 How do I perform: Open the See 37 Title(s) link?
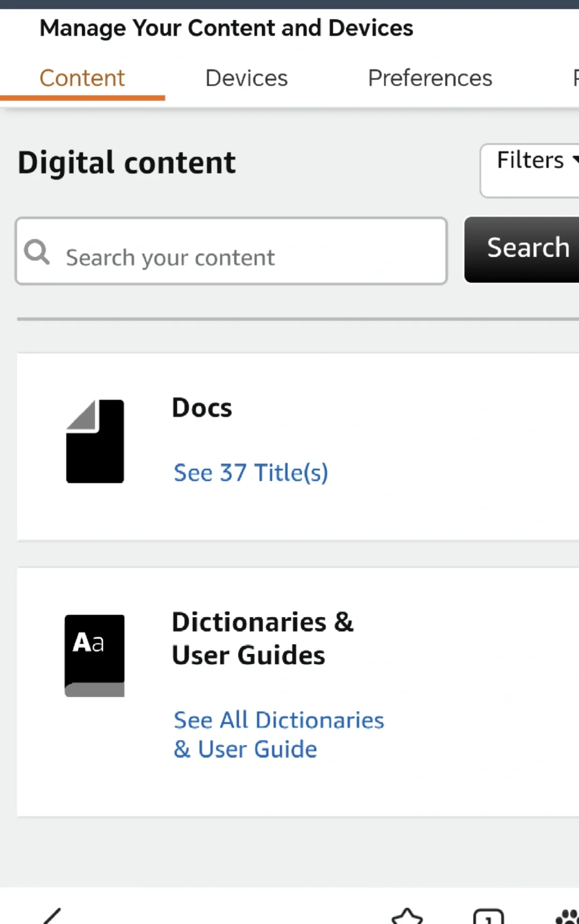[x=251, y=473]
